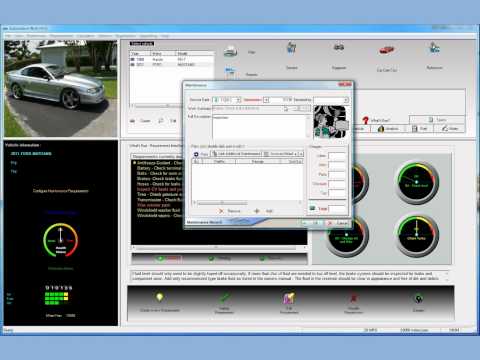480x360 pixels.
Task: Select the FORD MUSTANG row in vehicle list
Action: (172, 64)
